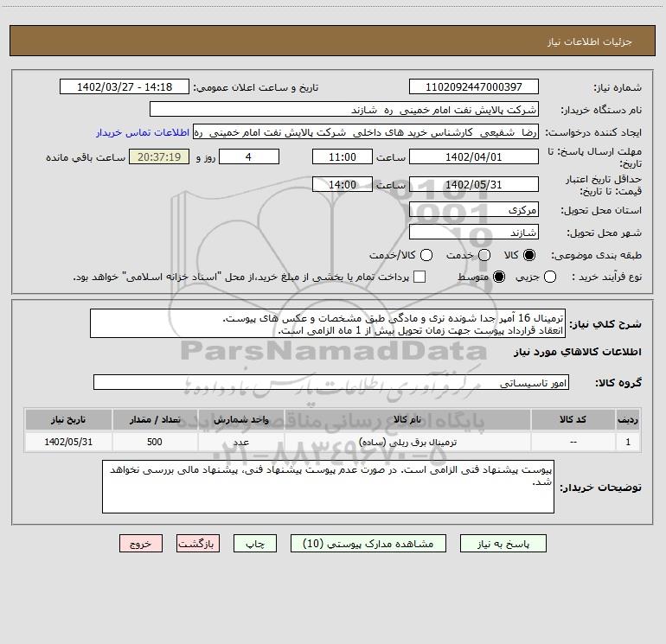This screenshot has height=644, width=666.
Task: Select the متوسط purchase type radio
Action: point(499,277)
